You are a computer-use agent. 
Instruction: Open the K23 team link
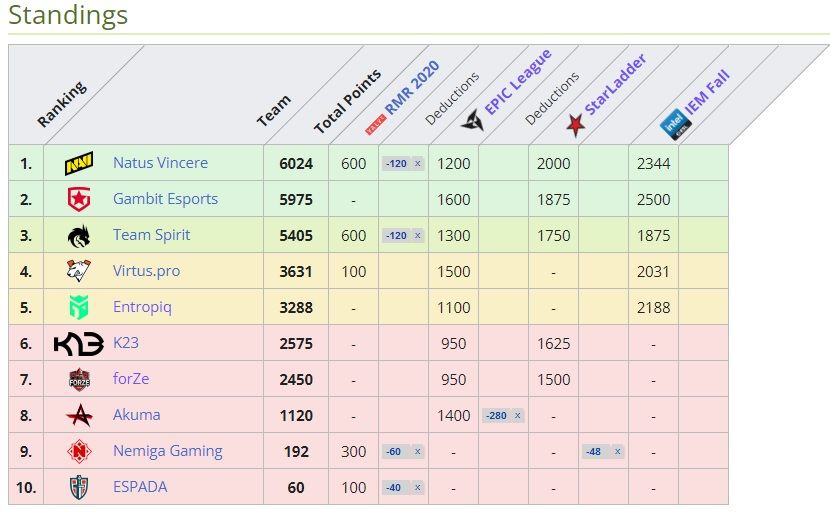pyautogui.click(x=126, y=343)
